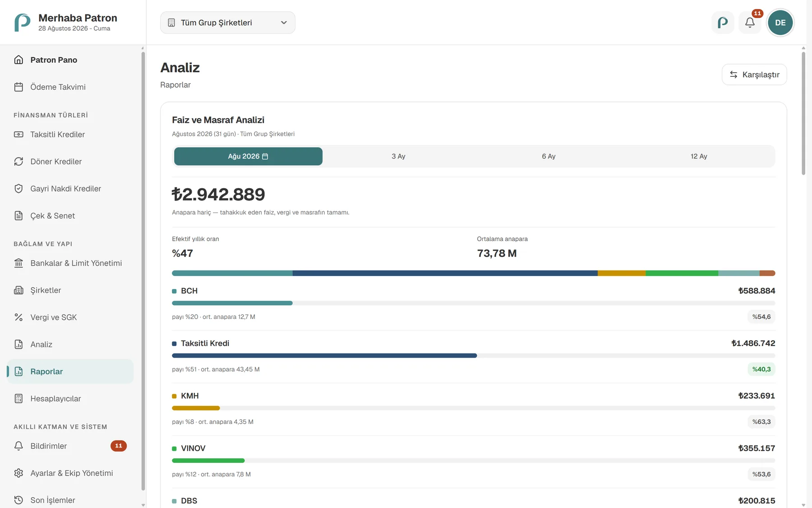Click the BCH progress bar
Screen dimensions: 812x508
tap(474, 303)
